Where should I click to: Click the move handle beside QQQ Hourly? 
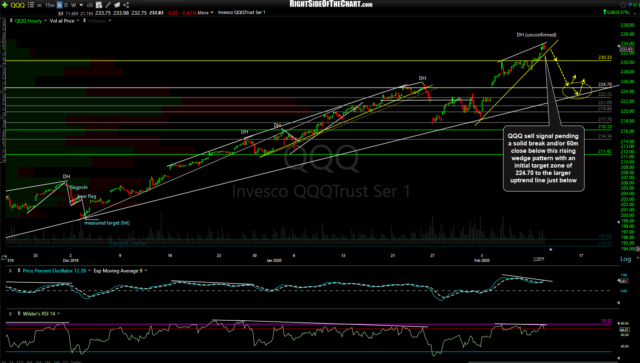point(11,20)
